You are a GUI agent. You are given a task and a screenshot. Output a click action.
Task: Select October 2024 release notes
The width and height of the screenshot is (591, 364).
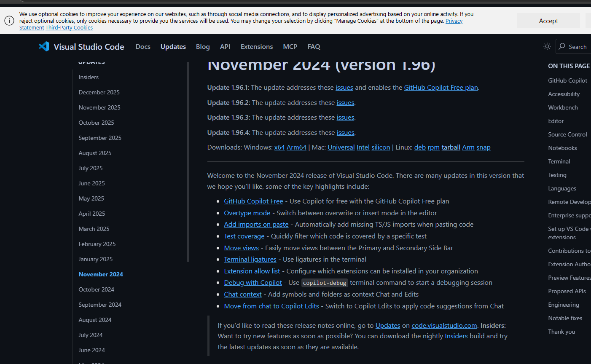96,289
